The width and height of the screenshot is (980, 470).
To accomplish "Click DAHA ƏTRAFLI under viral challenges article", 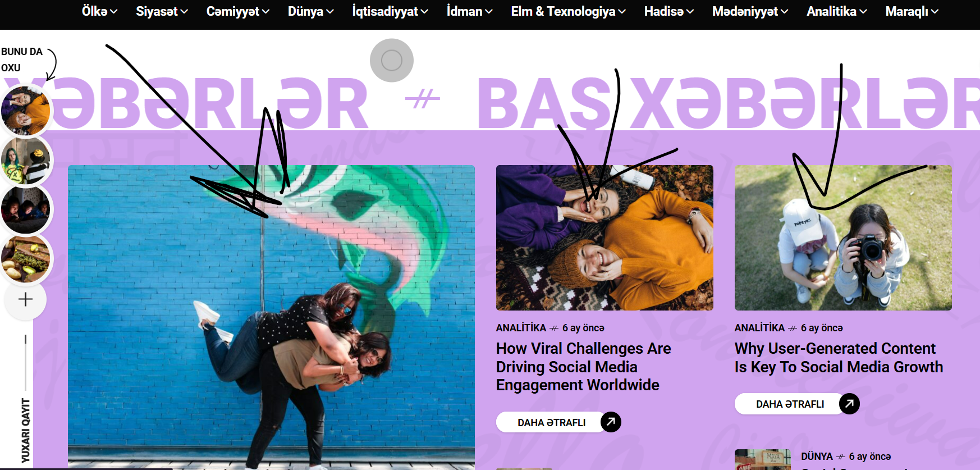I will coord(551,422).
